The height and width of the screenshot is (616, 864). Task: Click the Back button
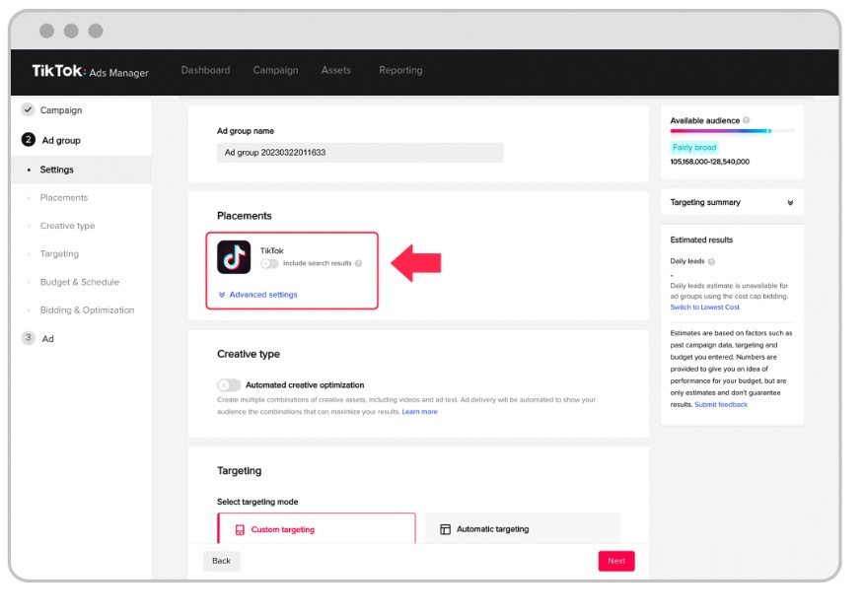pyautogui.click(x=222, y=561)
